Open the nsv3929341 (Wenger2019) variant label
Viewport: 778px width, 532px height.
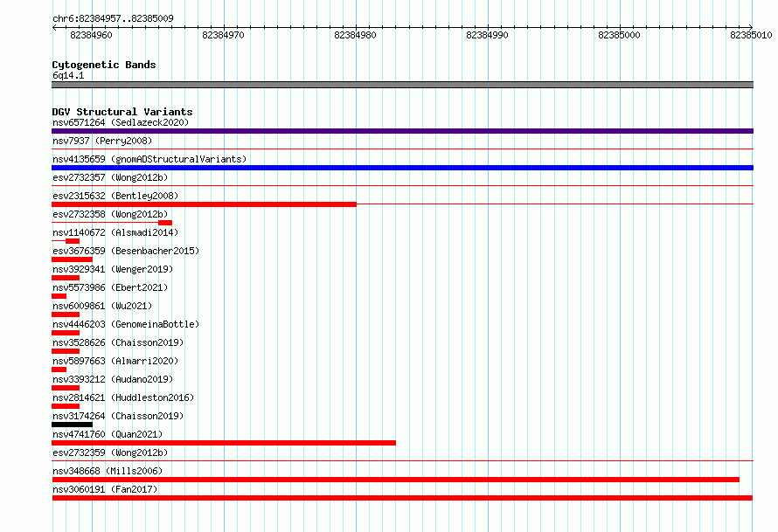tap(113, 269)
